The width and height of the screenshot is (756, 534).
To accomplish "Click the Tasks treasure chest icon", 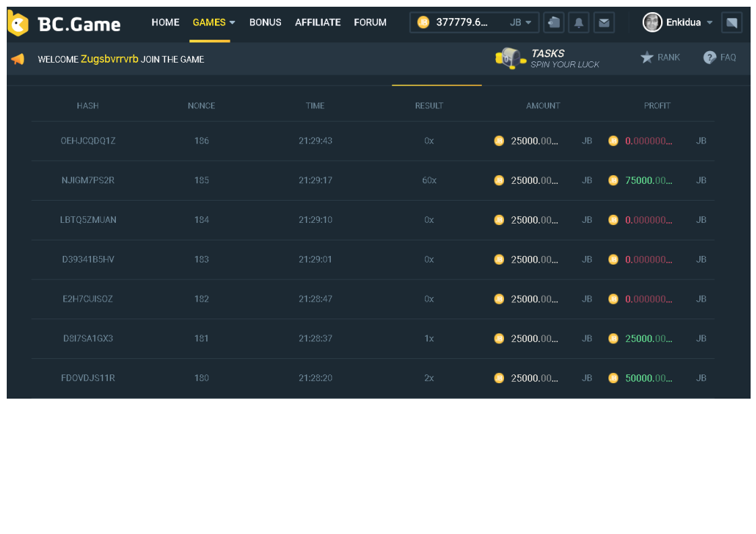I will pos(510,59).
